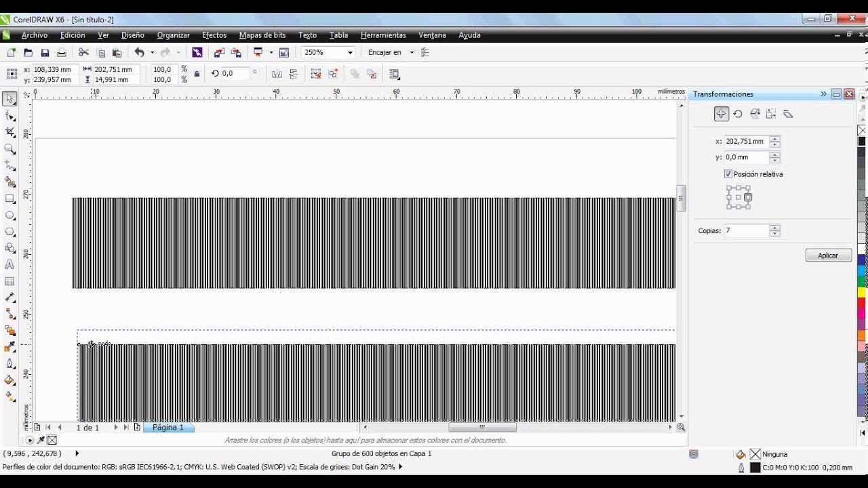Click the Aplicar button
868x488 pixels.
tap(828, 256)
